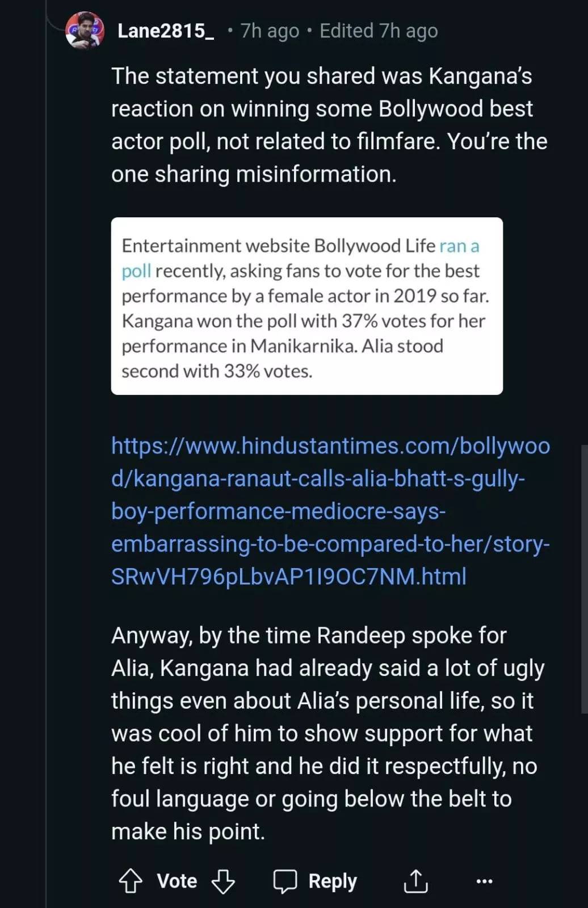588x908 pixels.
Task: Tap the "Edited 7h ago" label
Action: click(x=379, y=31)
